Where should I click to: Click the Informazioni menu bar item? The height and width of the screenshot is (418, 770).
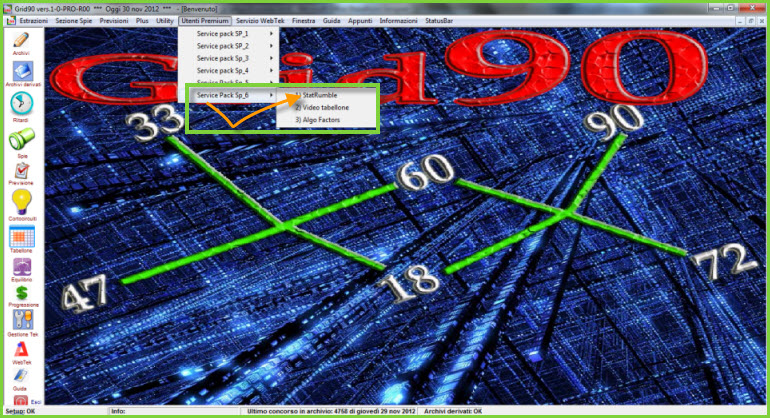pos(399,20)
